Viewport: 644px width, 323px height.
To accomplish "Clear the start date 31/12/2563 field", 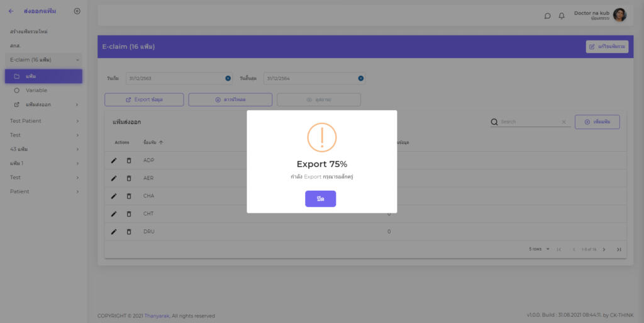I will 228,79.
